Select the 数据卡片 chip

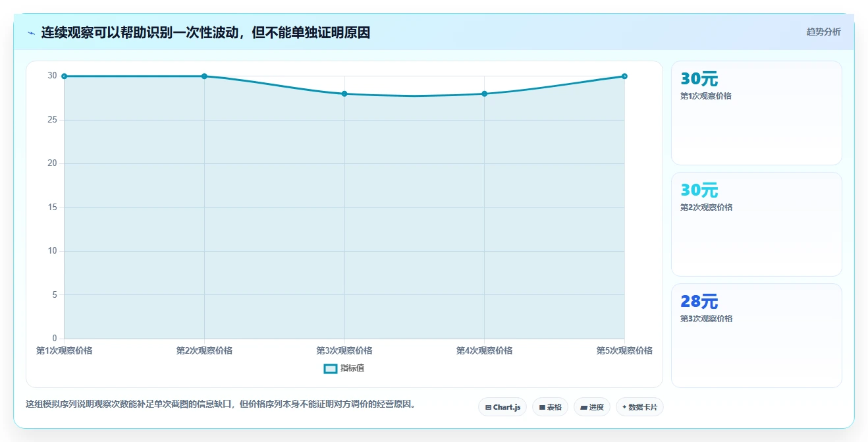tap(639, 407)
